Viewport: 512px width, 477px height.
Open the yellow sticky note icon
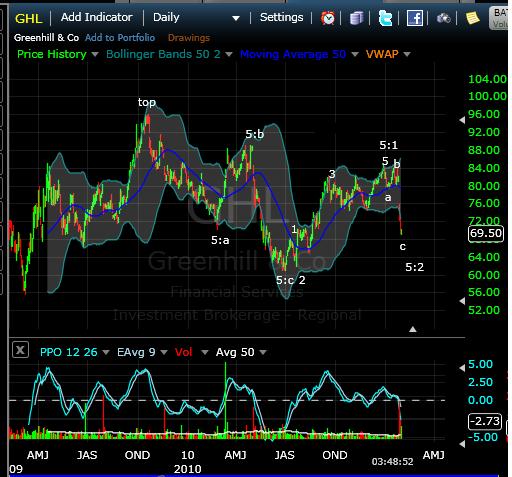coord(472,18)
